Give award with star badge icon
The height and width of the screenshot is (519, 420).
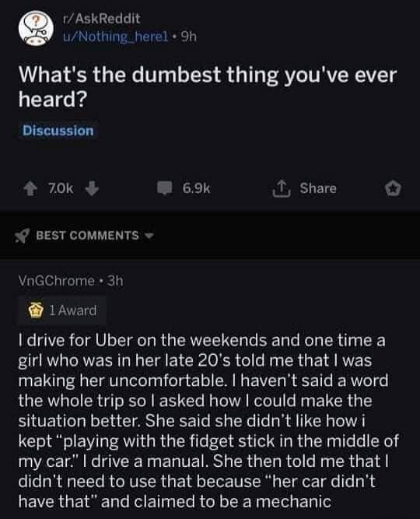[x=393, y=188]
